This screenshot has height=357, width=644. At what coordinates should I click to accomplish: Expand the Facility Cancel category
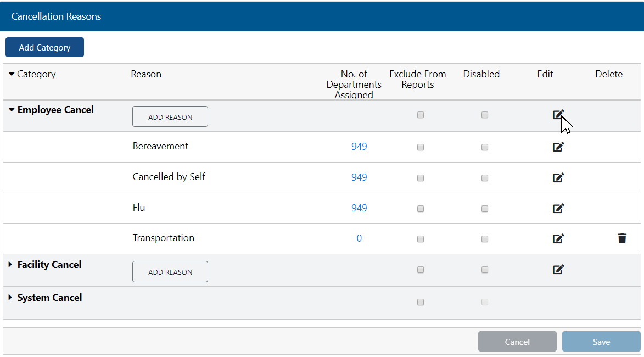tap(10, 265)
